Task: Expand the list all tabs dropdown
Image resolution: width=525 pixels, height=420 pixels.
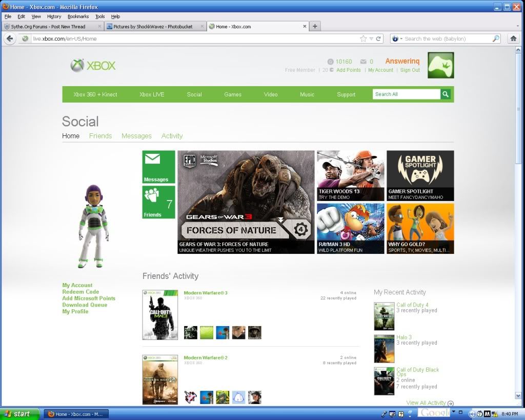Action: pyautogui.click(x=518, y=26)
